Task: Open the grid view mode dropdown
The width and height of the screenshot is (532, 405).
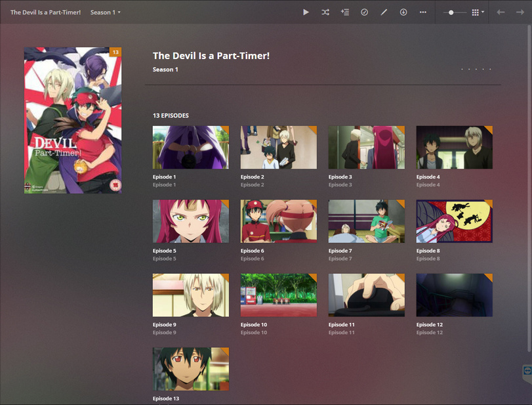Action: 478,12
